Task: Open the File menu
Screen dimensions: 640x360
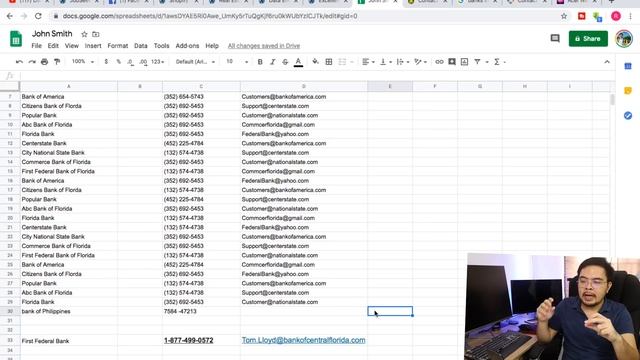Action: (36, 46)
